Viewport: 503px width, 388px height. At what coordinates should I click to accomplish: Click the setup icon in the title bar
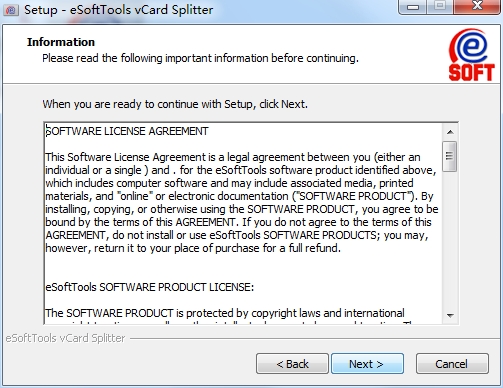10,10
